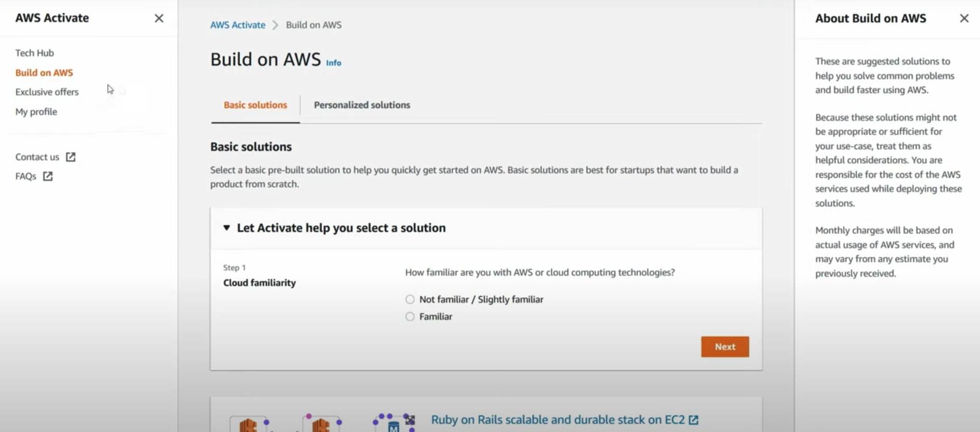Viewport: 980px width, 432px height.
Task: Click external link icon after Ruby on Rails title
Action: tap(694, 420)
